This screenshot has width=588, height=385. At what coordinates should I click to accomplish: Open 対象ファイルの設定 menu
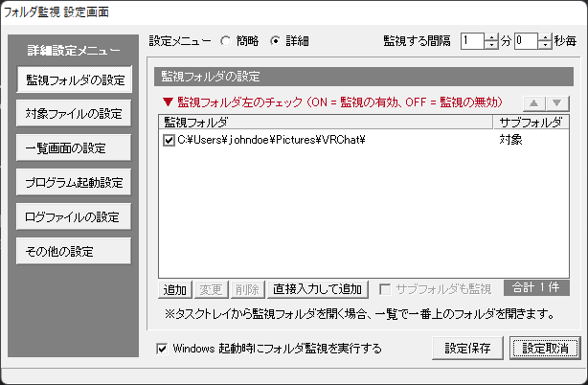tap(74, 113)
